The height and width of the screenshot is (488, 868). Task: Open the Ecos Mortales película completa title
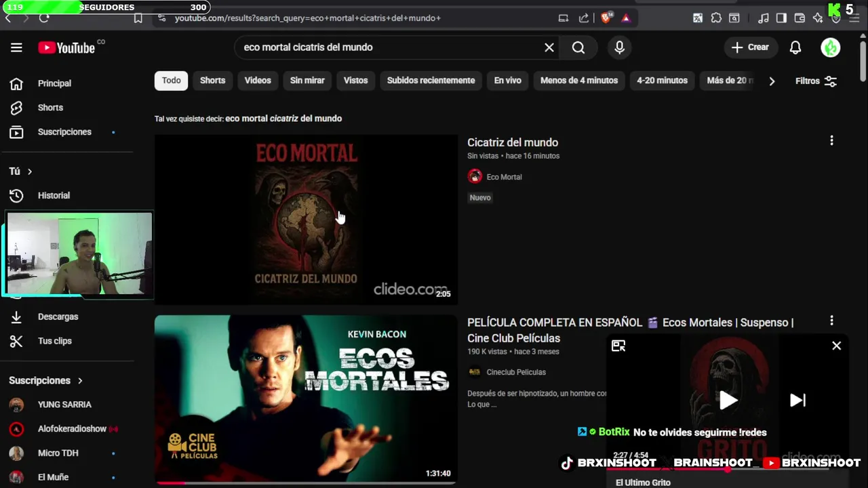click(x=630, y=330)
